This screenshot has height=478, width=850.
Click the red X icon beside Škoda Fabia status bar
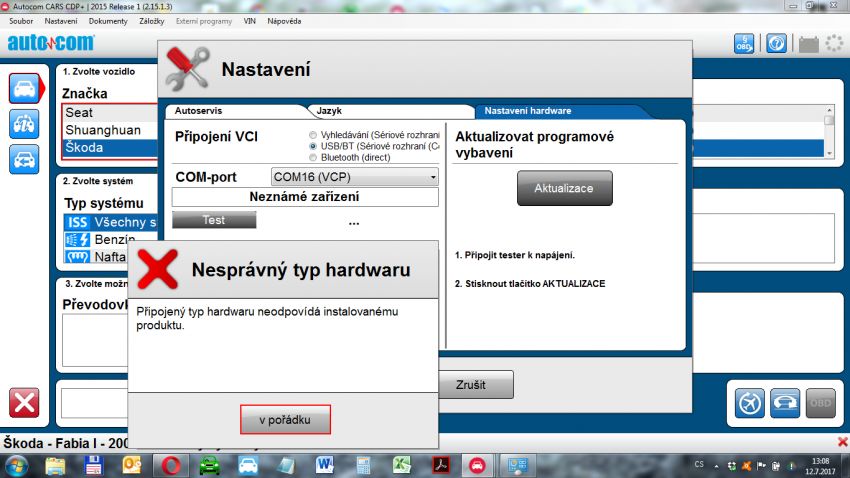(843, 442)
